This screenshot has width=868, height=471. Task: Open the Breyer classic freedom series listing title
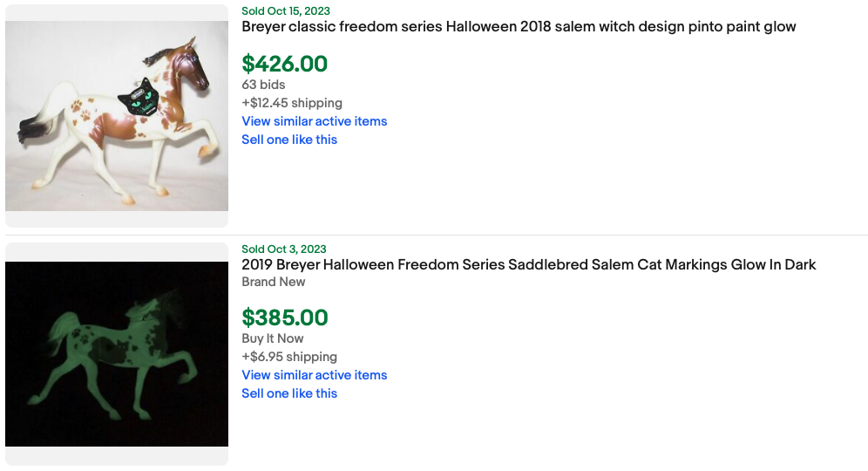click(519, 27)
